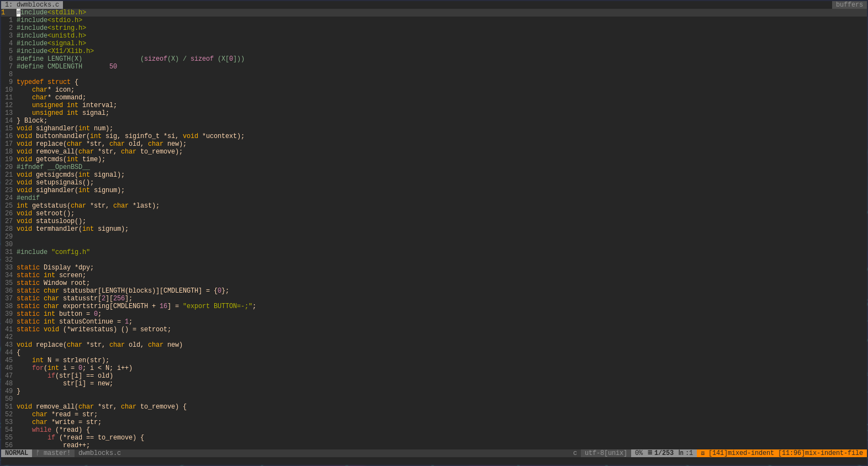Image resolution: width=868 pixels, height=466 pixels.
Task: Click dwmblocks.c filename in the status bar
Action: pos(99,453)
